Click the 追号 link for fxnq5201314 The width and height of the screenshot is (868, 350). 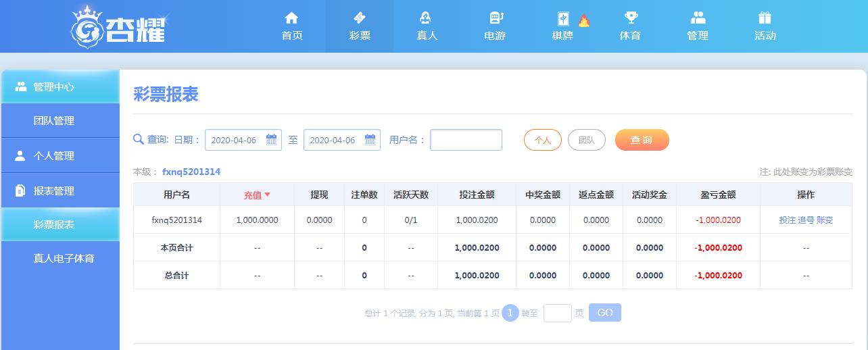(806, 220)
